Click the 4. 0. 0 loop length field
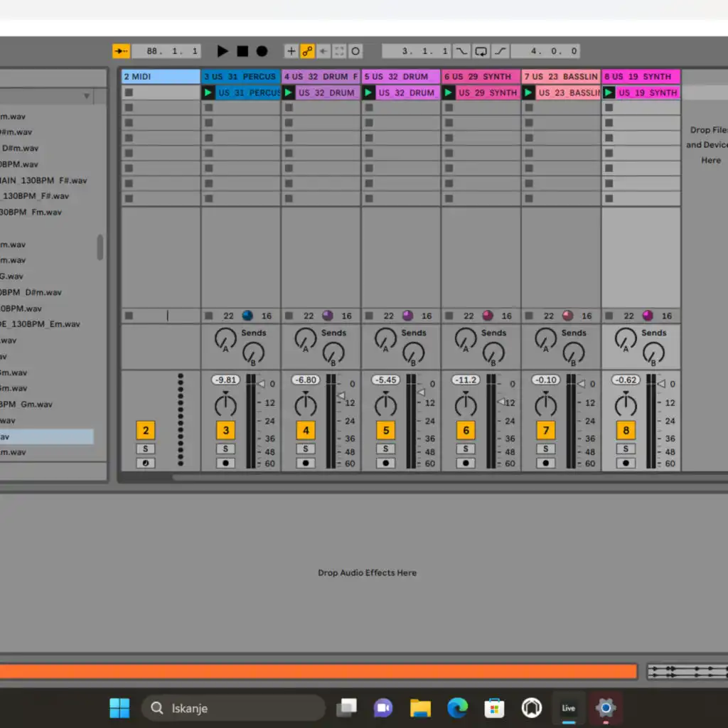Screen dimensions: 728x728 tap(545, 51)
